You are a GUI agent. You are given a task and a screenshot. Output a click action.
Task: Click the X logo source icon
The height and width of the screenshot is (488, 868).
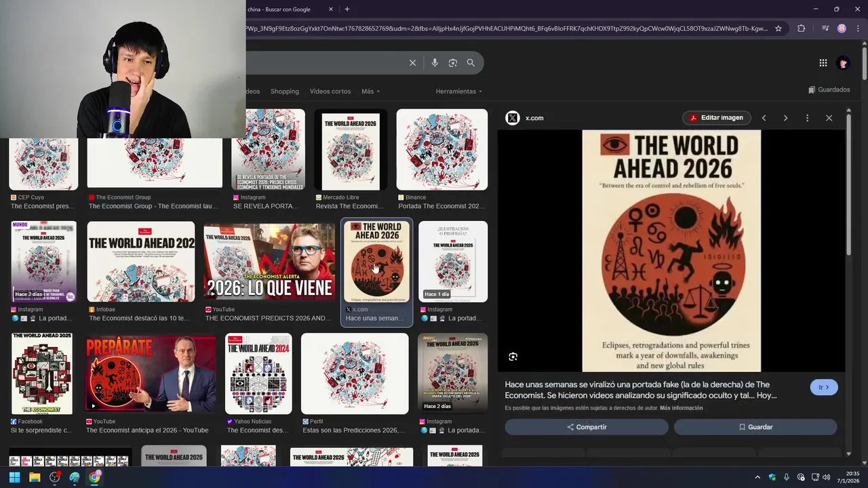click(x=513, y=118)
